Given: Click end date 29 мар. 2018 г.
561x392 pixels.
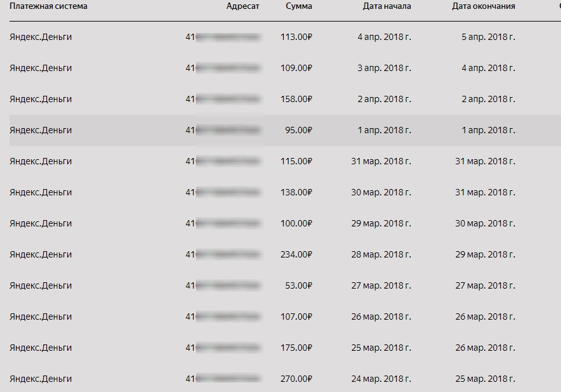Looking at the screenshot, I should [x=485, y=254].
